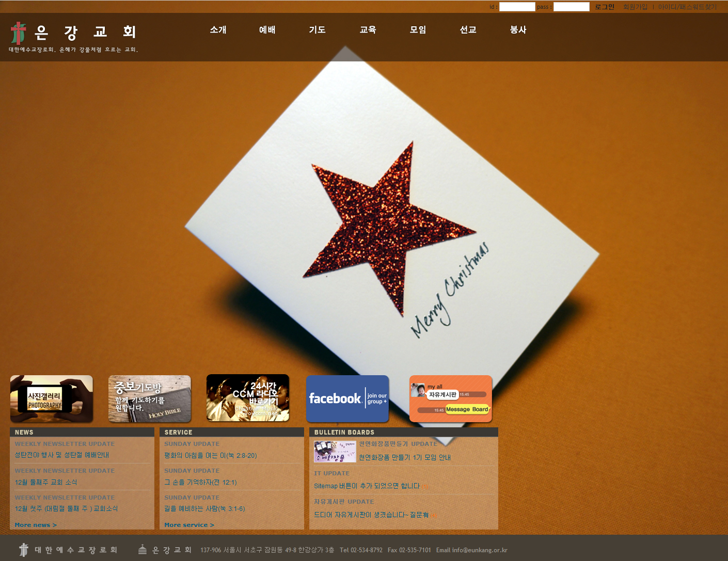
Task: Launch the 24시간 CCM 라디오 banner
Action: click(248, 398)
